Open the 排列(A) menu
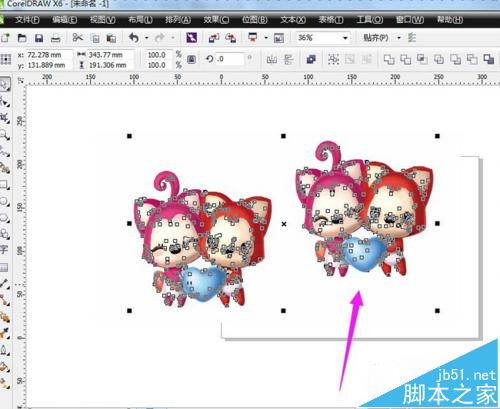Screen dimensions: 500x409 [x=178, y=20]
